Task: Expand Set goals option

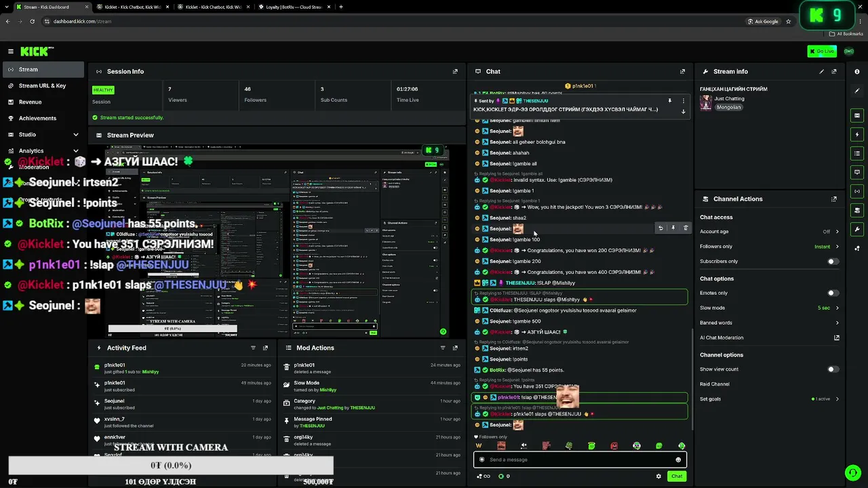Action: [x=837, y=399]
